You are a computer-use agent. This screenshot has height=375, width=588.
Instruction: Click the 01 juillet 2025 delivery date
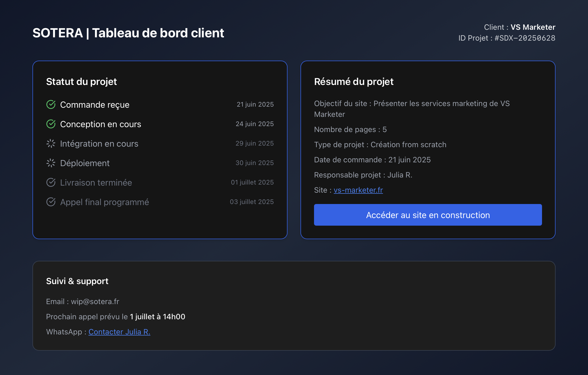(252, 182)
